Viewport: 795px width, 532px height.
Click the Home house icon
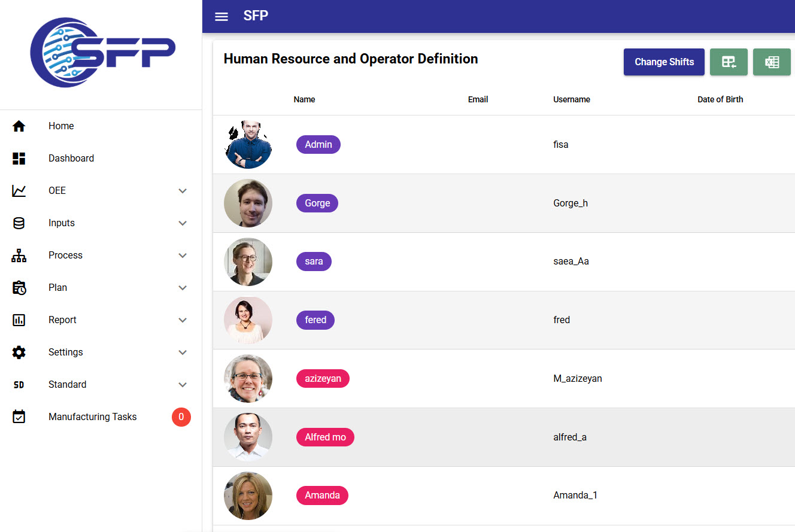pyautogui.click(x=19, y=126)
